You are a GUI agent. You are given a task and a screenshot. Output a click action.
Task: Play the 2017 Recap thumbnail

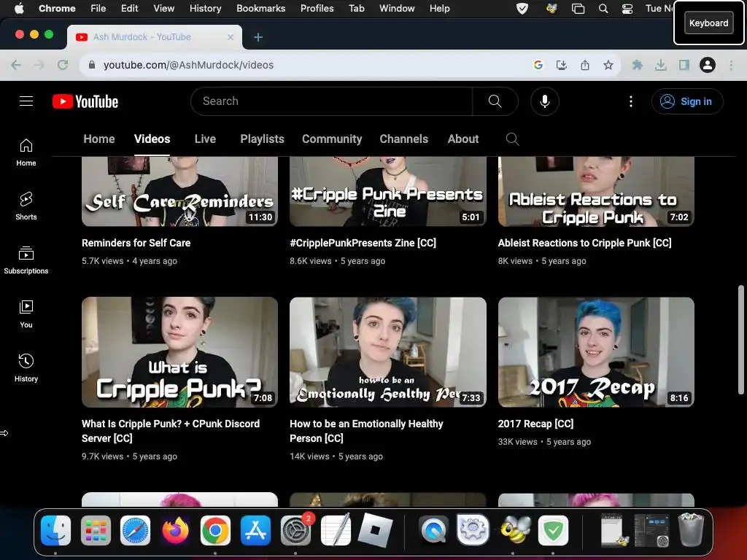pyautogui.click(x=596, y=352)
